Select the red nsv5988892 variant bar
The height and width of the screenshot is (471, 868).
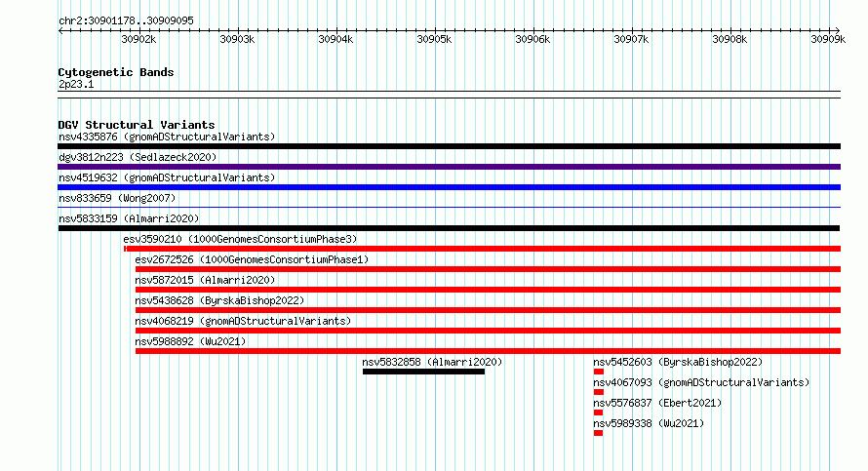tap(489, 351)
